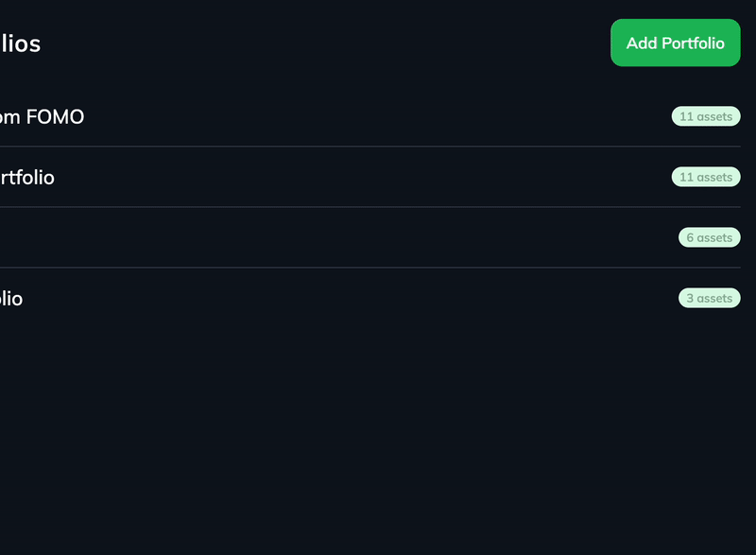Click empty middle of the second portfolio row

[378, 177]
